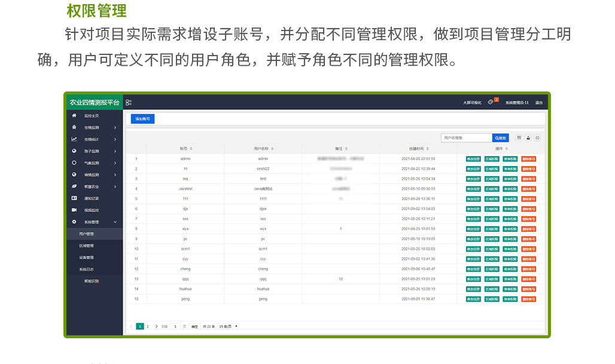
Task: Click the column filter icon beside search
Action: point(519,137)
